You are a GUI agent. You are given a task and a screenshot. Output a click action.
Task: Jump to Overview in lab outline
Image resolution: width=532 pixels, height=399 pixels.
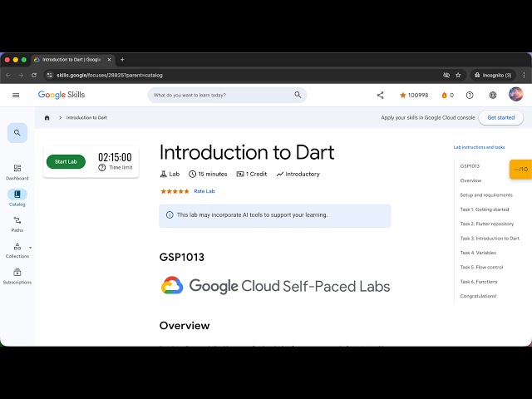[471, 180]
